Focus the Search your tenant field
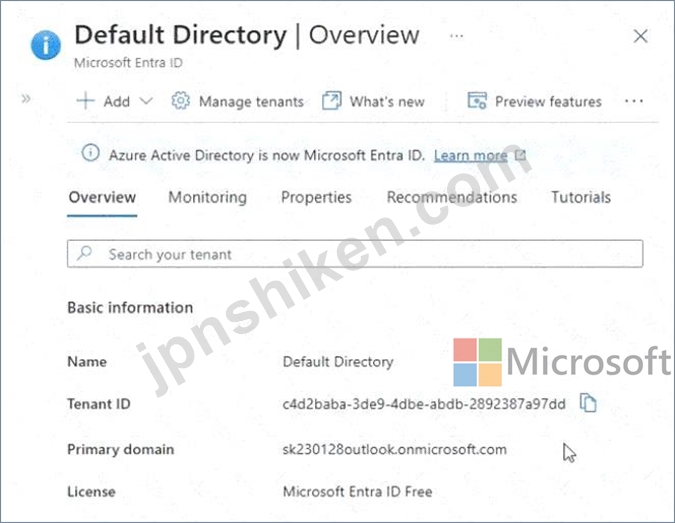675x523 pixels. [x=355, y=254]
